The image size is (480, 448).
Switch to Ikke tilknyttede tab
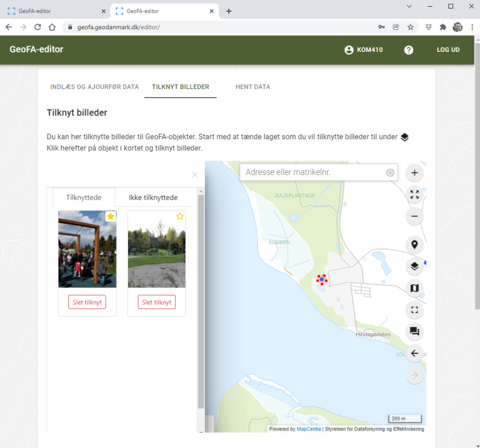153,197
